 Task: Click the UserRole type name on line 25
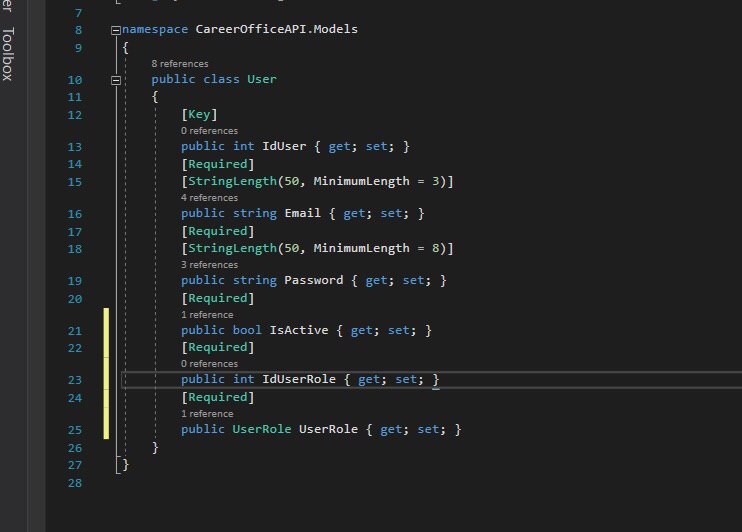pyautogui.click(x=262, y=429)
